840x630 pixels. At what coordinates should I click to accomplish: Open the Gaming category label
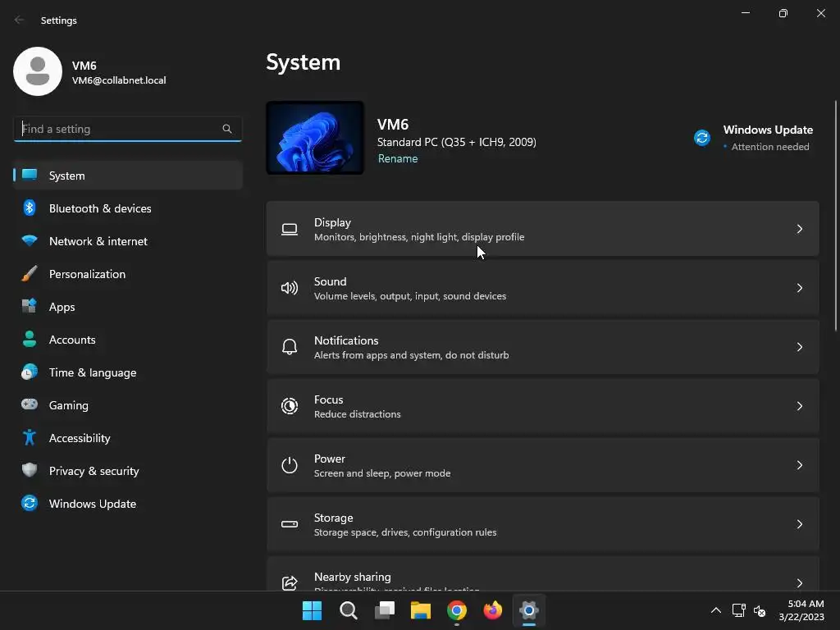(x=69, y=405)
